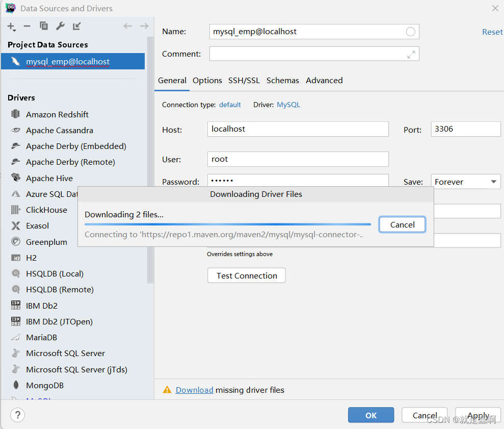This screenshot has height=429, width=504.
Task: Focus the Host field
Action: pos(298,129)
